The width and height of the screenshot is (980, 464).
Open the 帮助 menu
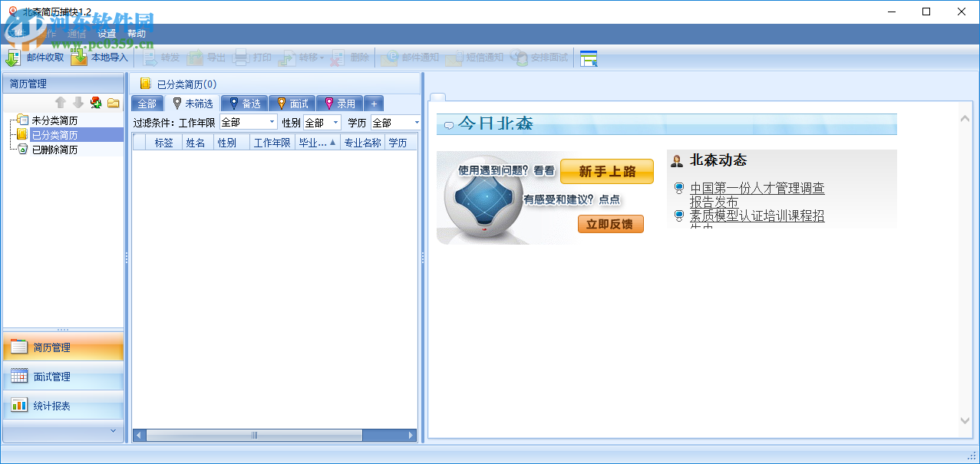point(137,34)
